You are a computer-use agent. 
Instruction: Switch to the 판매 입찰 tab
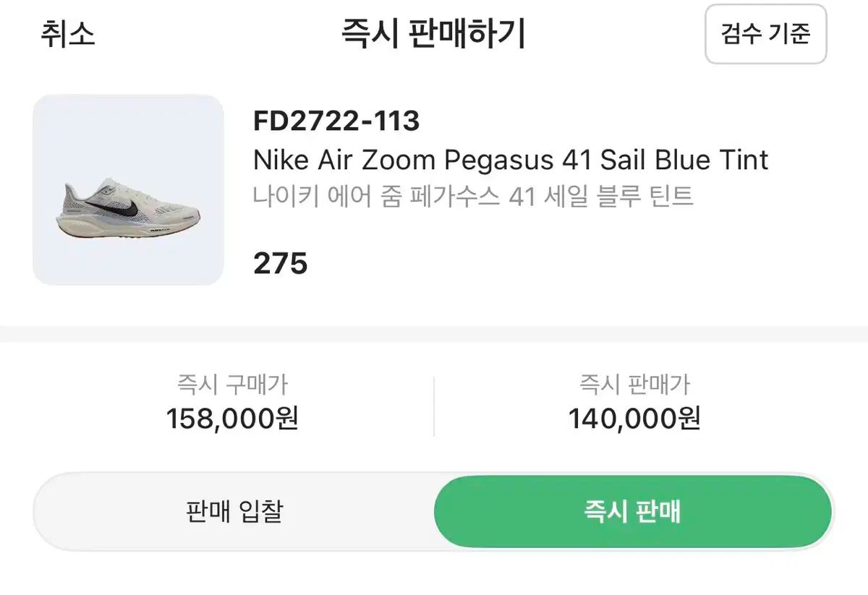click(234, 512)
